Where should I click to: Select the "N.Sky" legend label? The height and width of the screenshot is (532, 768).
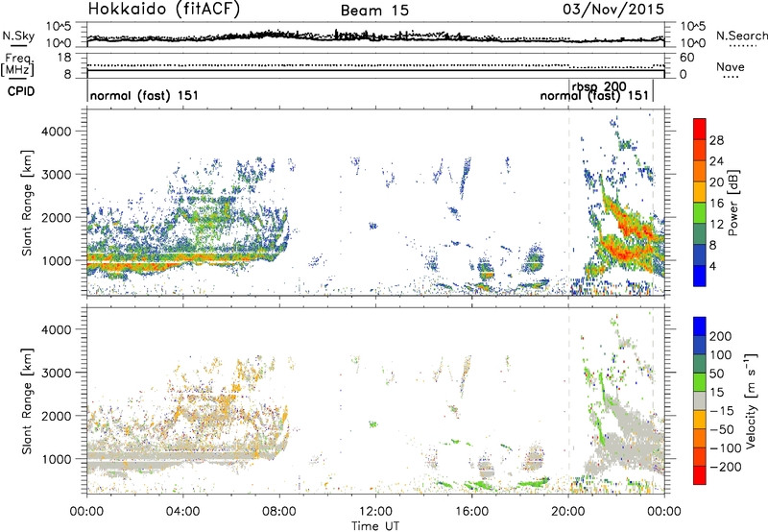click(x=18, y=36)
